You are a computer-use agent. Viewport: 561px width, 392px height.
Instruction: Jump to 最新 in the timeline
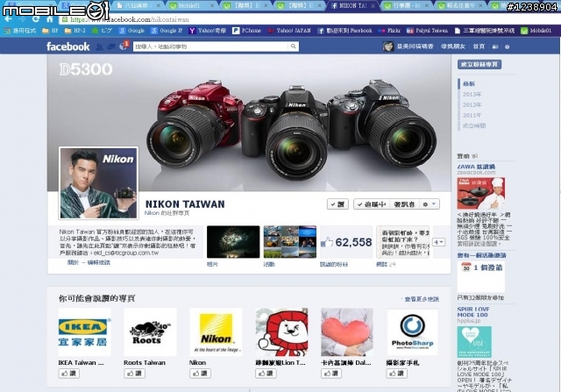coord(469,84)
